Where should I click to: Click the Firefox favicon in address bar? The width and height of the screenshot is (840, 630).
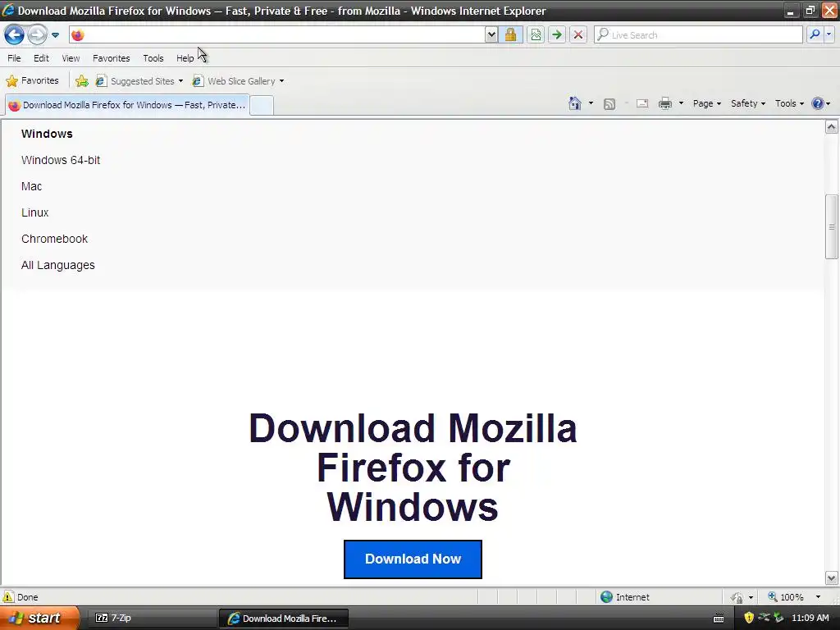78,34
